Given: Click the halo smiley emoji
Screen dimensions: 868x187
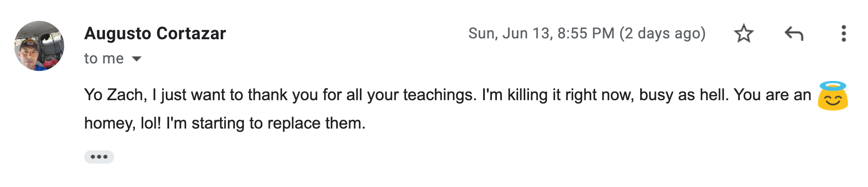Looking at the screenshot, I should (x=833, y=96).
